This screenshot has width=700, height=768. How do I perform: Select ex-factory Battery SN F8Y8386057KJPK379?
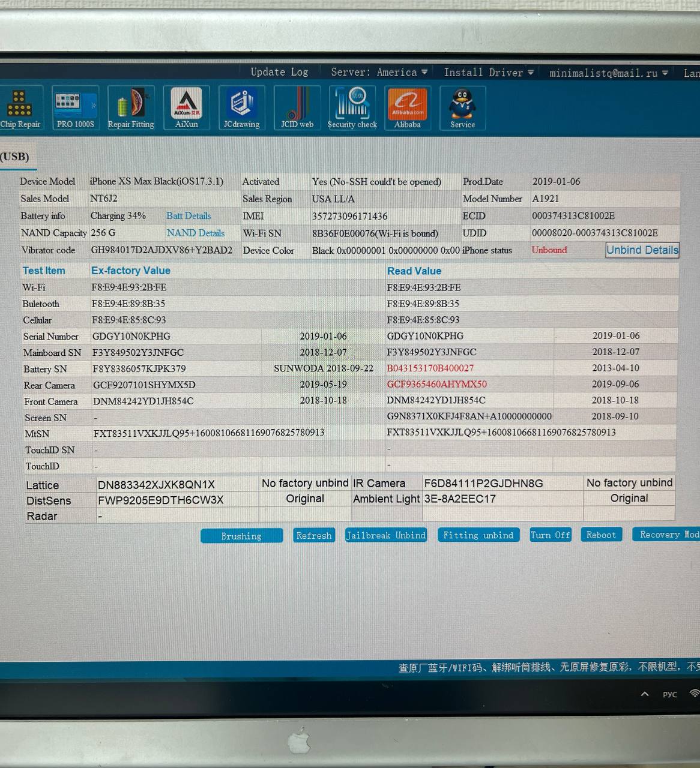(139, 368)
